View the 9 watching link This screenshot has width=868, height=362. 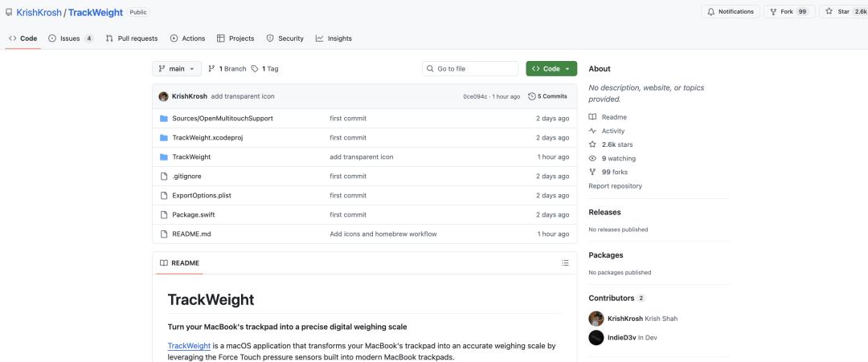click(612, 159)
